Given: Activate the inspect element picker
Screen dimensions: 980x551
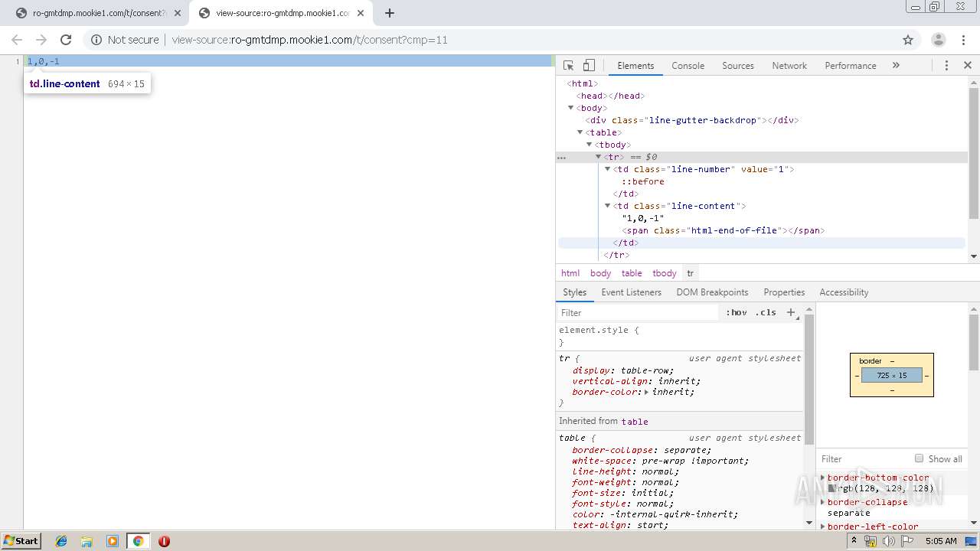Looking at the screenshot, I should click(x=568, y=66).
